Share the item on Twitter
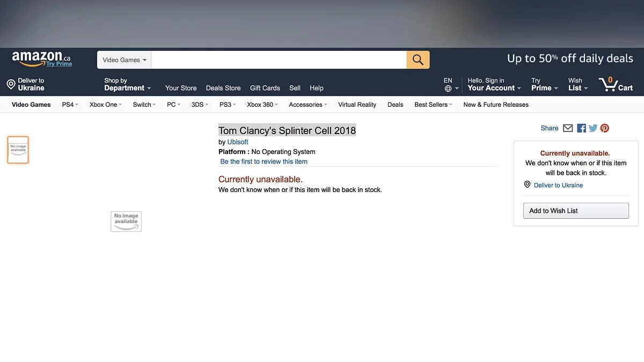 tap(593, 128)
